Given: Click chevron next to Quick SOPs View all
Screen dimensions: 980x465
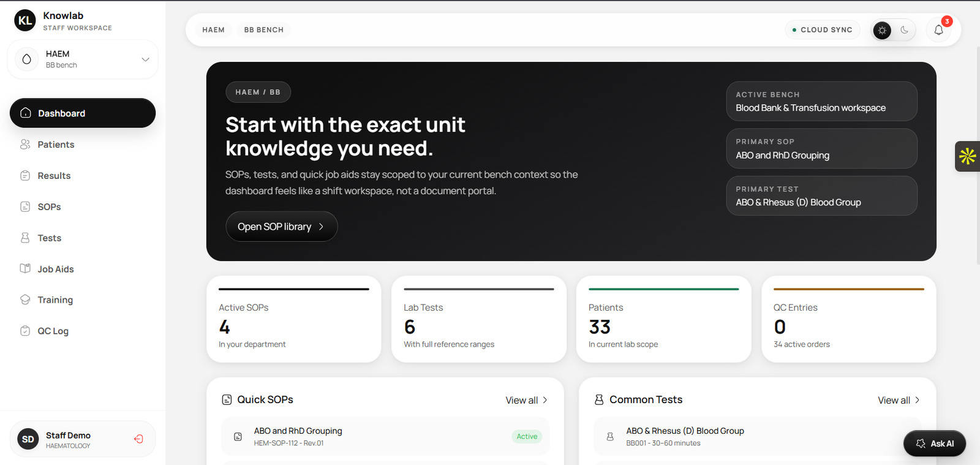Looking at the screenshot, I should tap(545, 400).
